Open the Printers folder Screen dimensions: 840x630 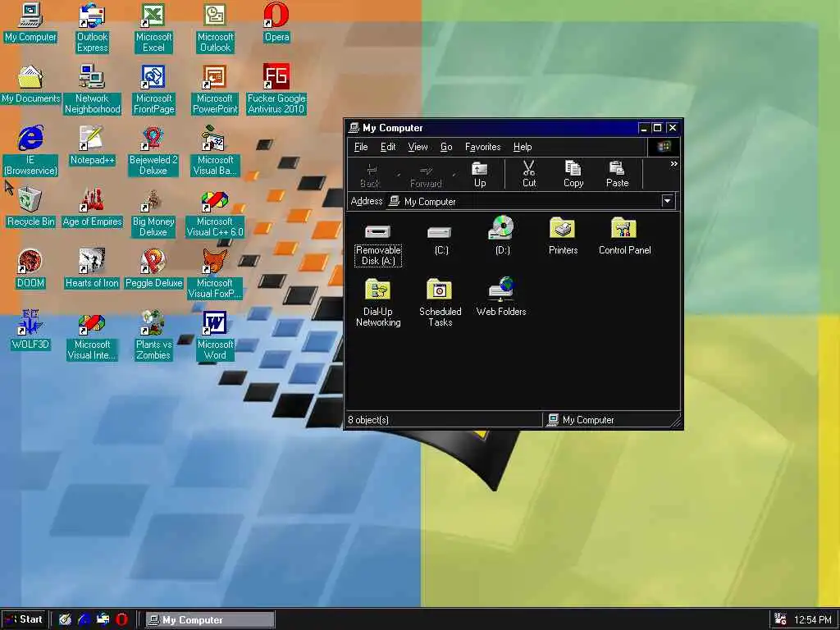[563, 235]
